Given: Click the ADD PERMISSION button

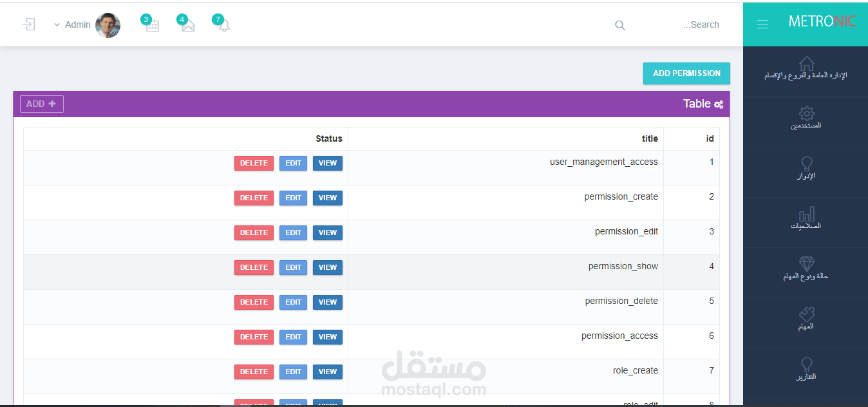Looking at the screenshot, I should click(x=686, y=73).
